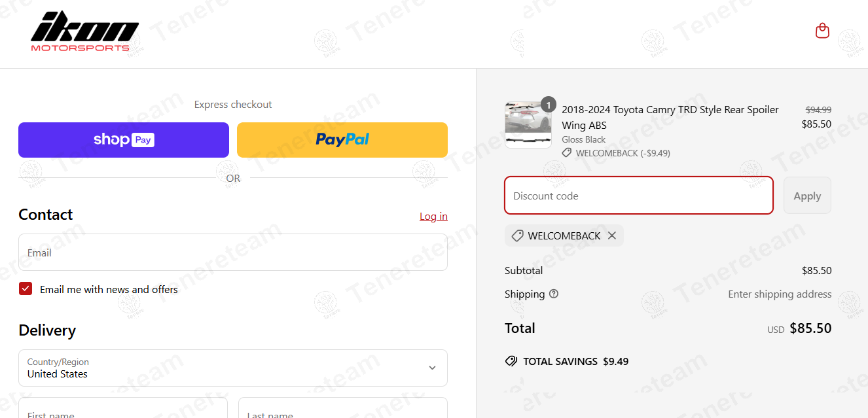Click the Camry spoiler product thumbnail
The height and width of the screenshot is (418, 868).
click(528, 125)
